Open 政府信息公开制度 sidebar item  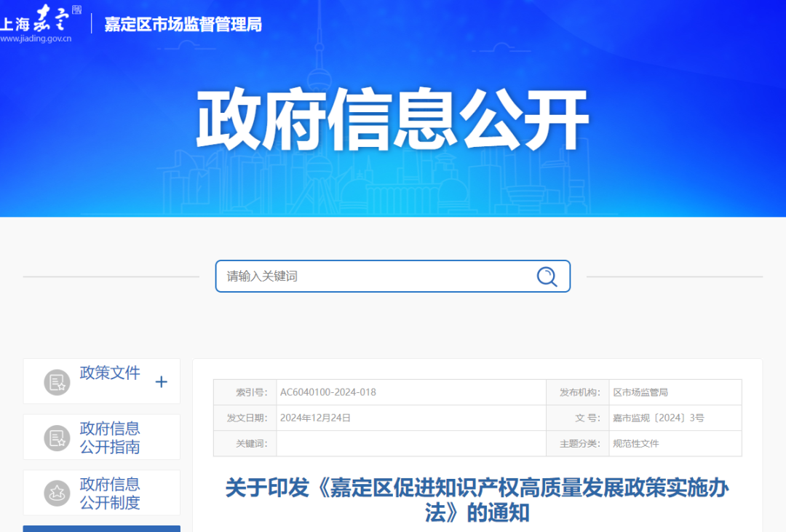(102, 493)
